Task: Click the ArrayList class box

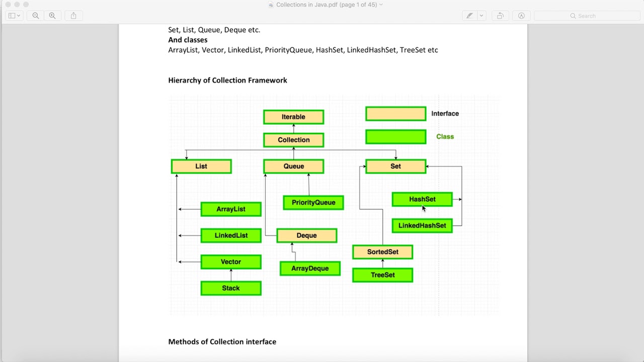Action: point(231,209)
